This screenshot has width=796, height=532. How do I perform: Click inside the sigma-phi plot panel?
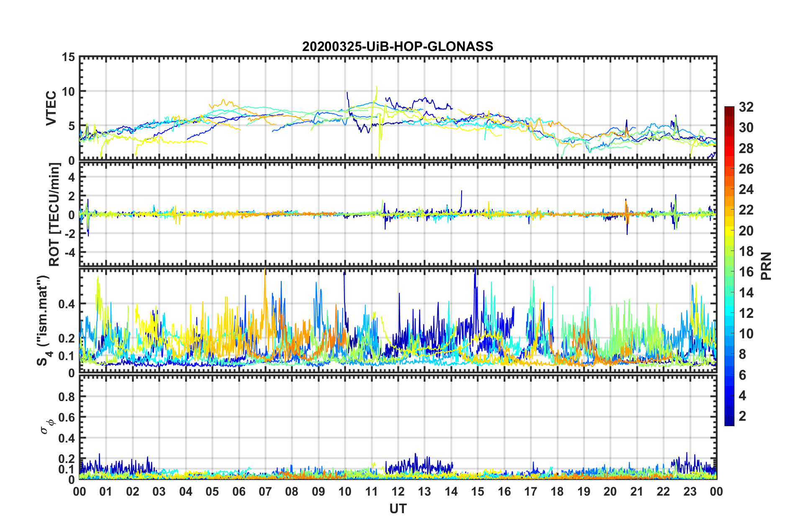(398, 427)
